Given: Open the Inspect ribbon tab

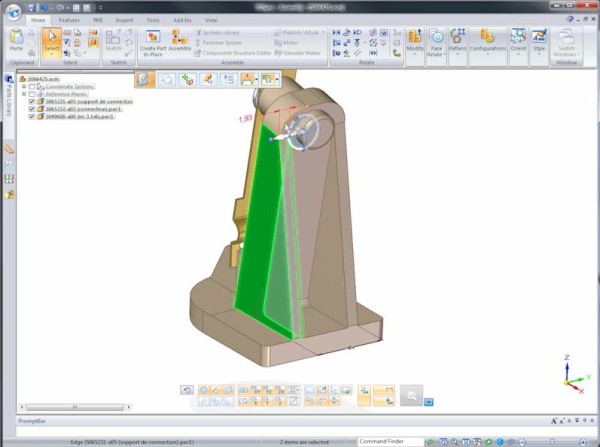Looking at the screenshot, I should click(x=124, y=19).
